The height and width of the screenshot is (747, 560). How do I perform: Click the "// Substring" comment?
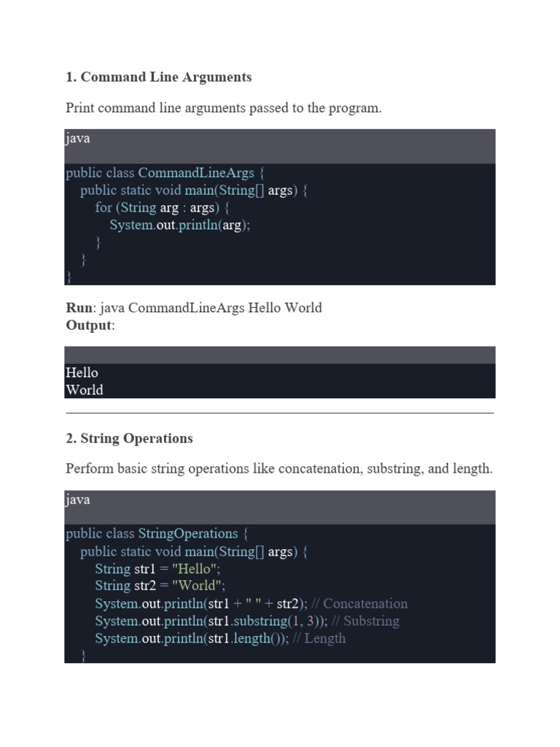[364, 622]
